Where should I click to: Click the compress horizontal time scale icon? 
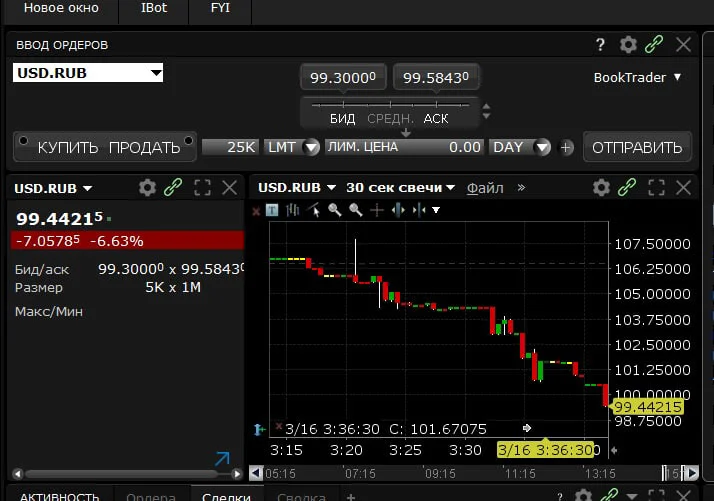pos(418,210)
